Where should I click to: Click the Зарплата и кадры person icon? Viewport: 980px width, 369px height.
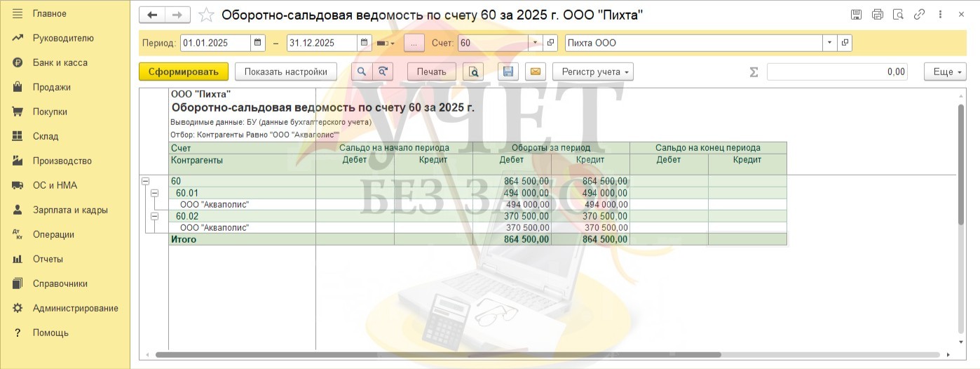coord(18,210)
